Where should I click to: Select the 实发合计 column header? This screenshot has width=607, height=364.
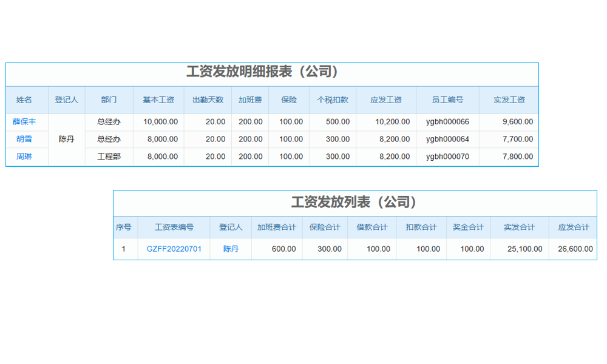[x=518, y=227]
